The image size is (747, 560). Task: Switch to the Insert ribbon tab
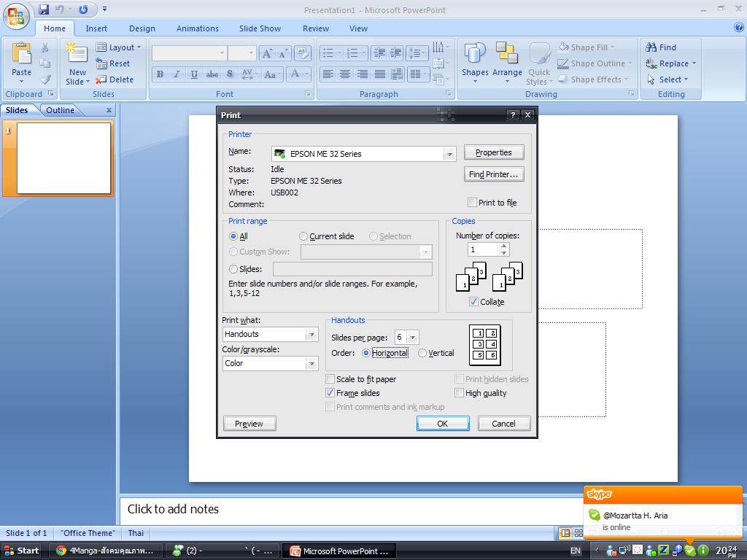pyautogui.click(x=96, y=28)
